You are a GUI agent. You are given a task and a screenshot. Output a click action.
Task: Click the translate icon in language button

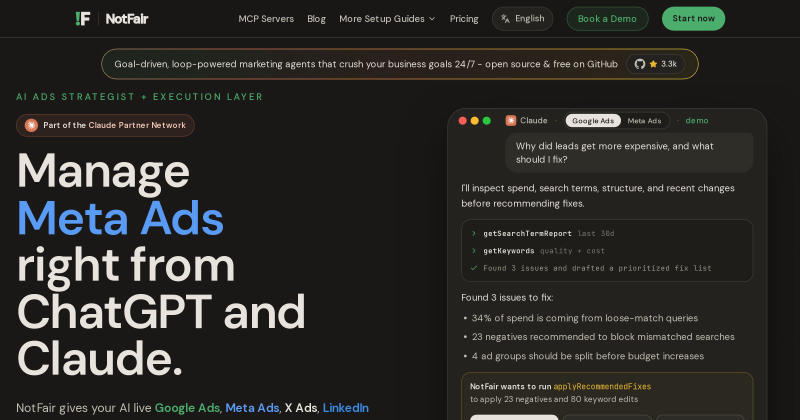pos(505,19)
